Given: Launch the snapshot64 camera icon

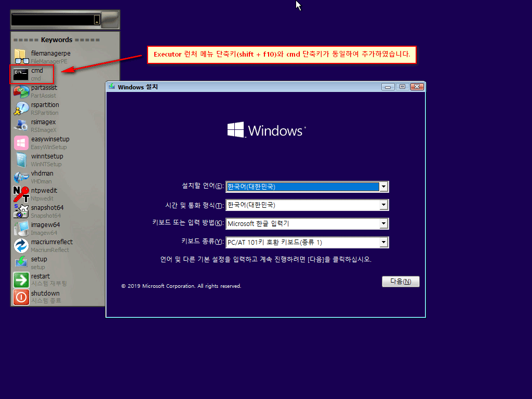Looking at the screenshot, I should 21,211.
